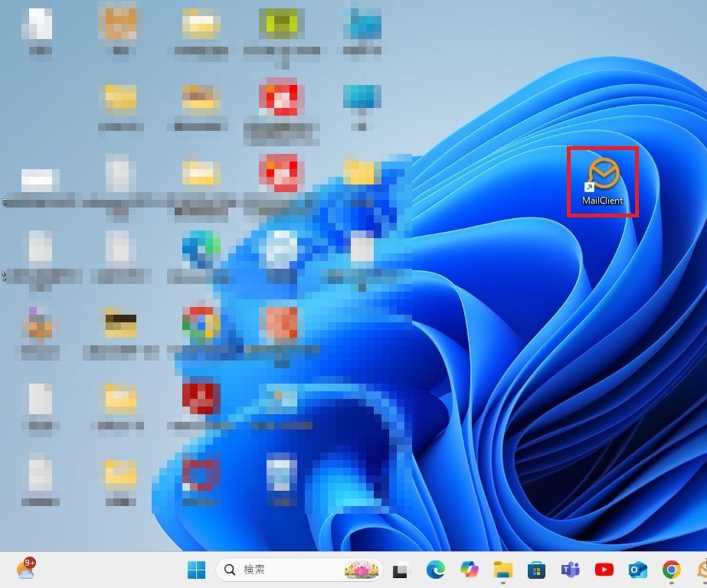Launch Microsoft Store from the taskbar
This screenshot has height=588, width=707.
click(536, 570)
